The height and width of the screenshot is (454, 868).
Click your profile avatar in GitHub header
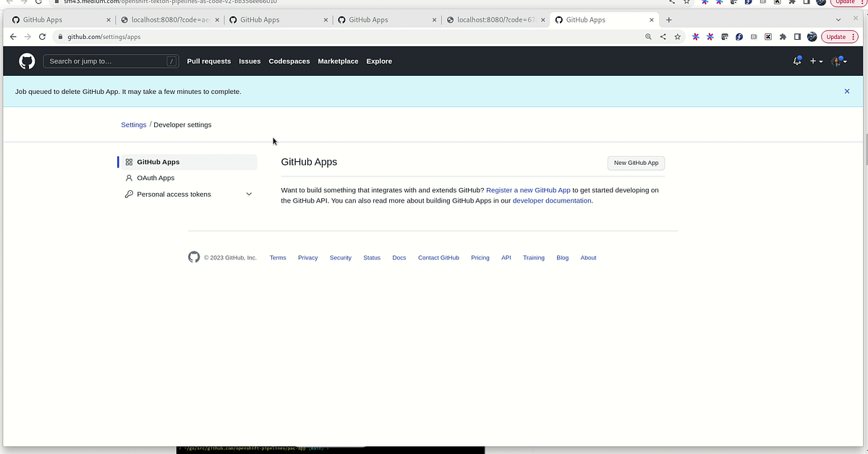coord(836,61)
